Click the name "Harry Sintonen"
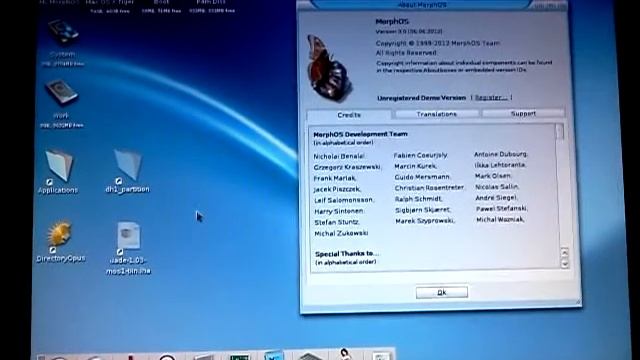The width and height of the screenshot is (640, 360). coord(339,211)
